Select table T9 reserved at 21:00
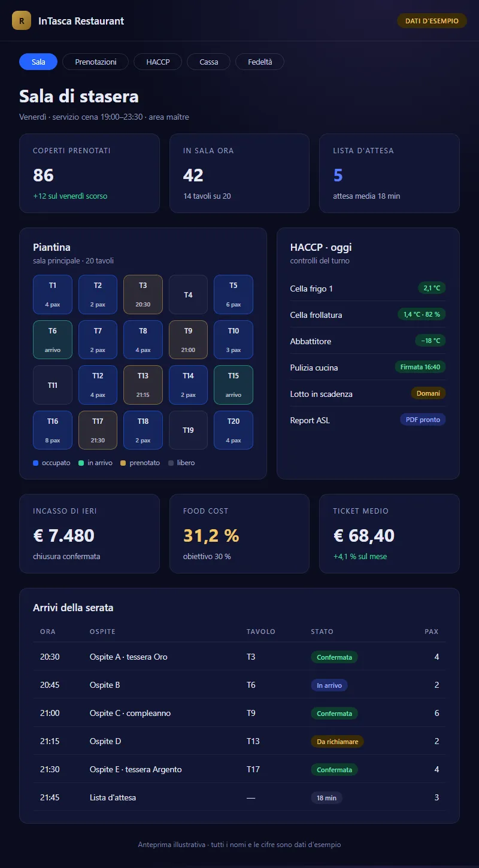 (188, 340)
